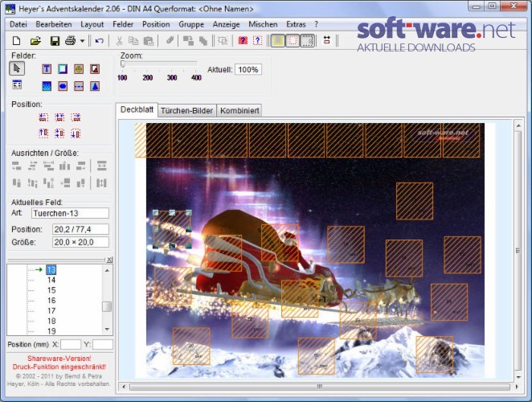
Task: Save the calendar with the floppy disk icon
Action: click(55, 41)
